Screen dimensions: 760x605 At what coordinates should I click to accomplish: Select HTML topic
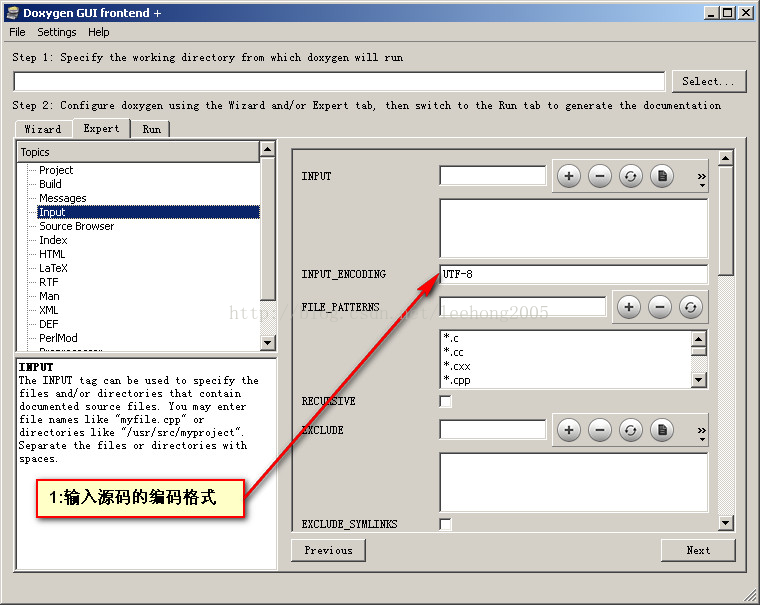point(52,254)
